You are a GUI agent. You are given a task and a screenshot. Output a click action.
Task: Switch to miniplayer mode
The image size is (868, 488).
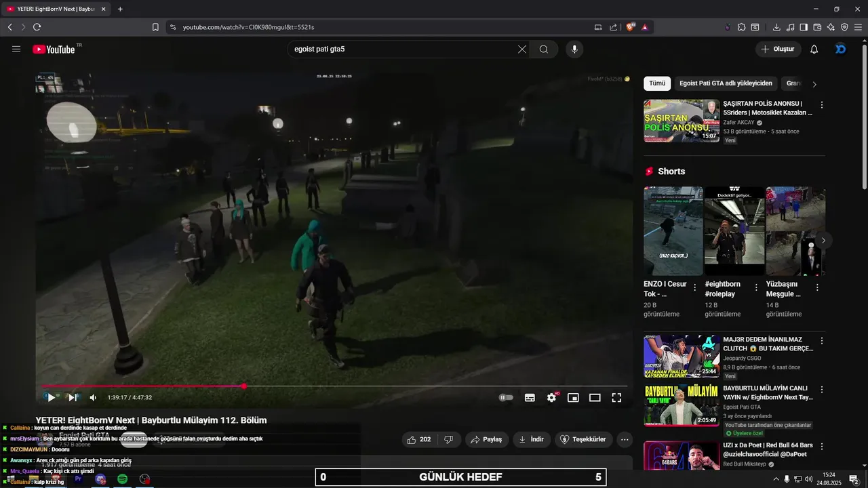573,398
